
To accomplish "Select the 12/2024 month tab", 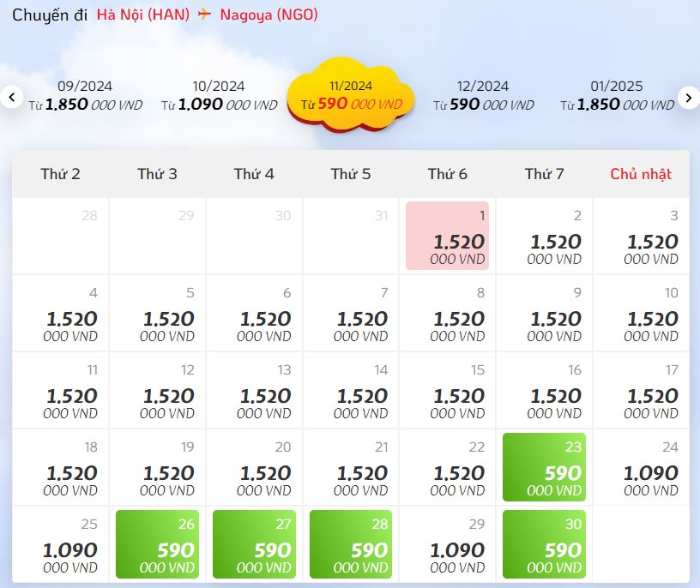I will (x=484, y=96).
